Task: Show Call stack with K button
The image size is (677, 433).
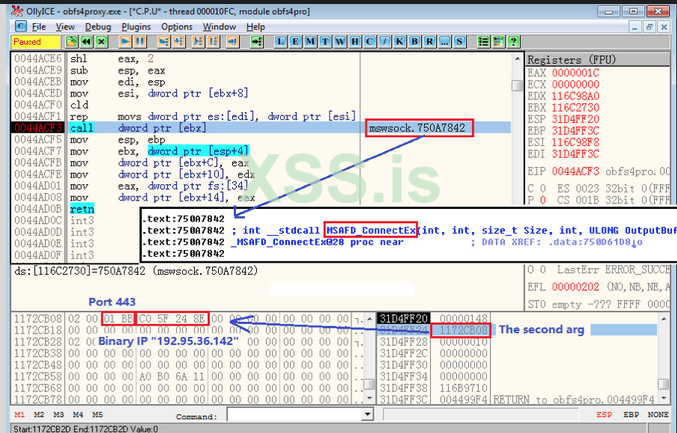Action: tap(399, 42)
